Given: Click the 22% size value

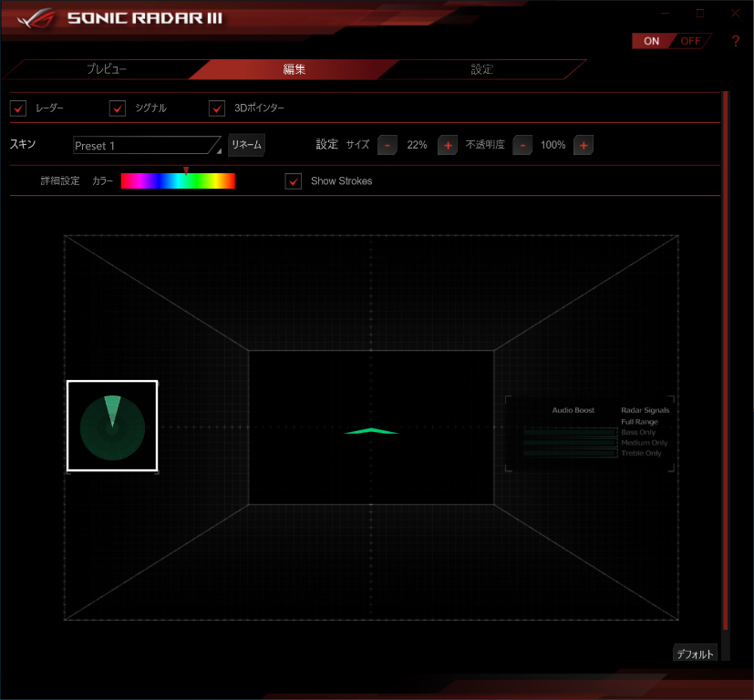Looking at the screenshot, I should pos(417,145).
